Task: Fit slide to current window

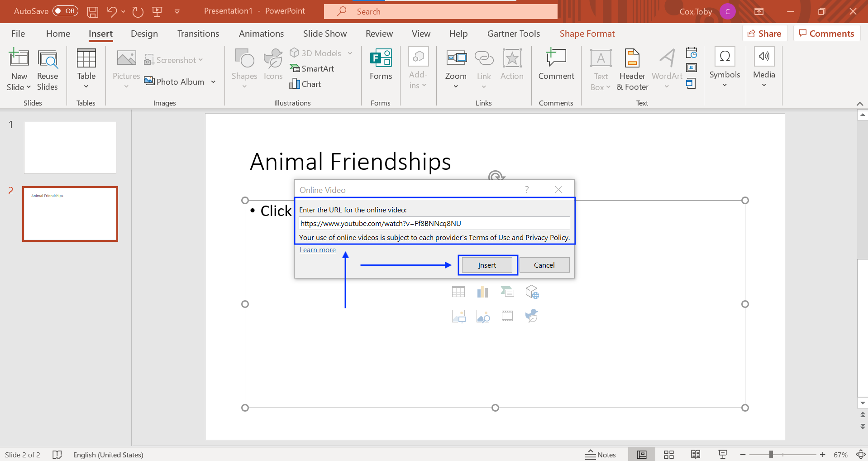Action: [x=861, y=454]
